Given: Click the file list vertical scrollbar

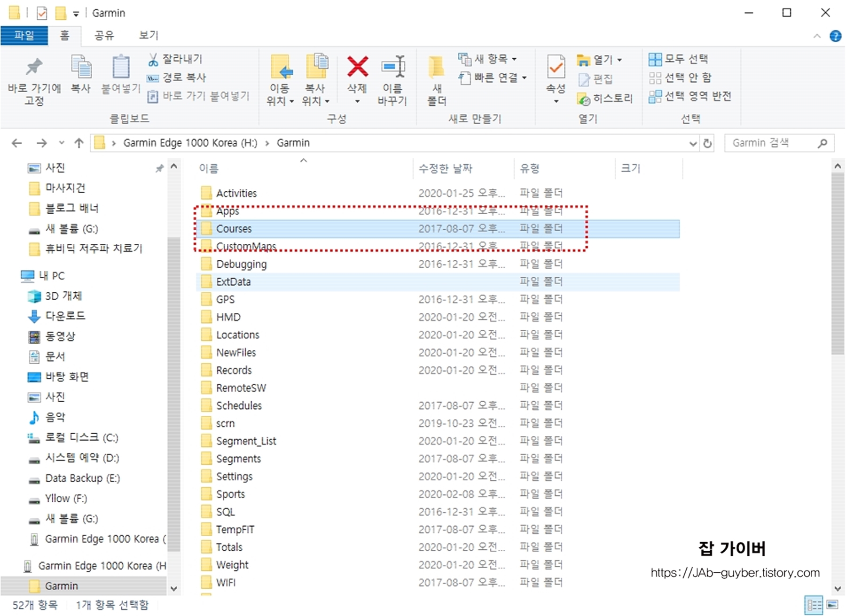Looking at the screenshot, I should (x=837, y=263).
